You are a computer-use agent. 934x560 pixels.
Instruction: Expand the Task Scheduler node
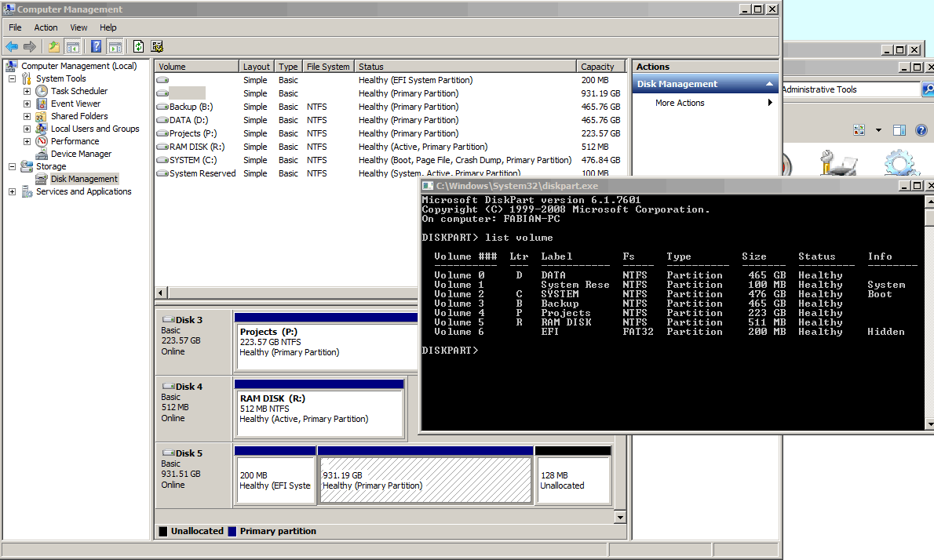pos(27,91)
